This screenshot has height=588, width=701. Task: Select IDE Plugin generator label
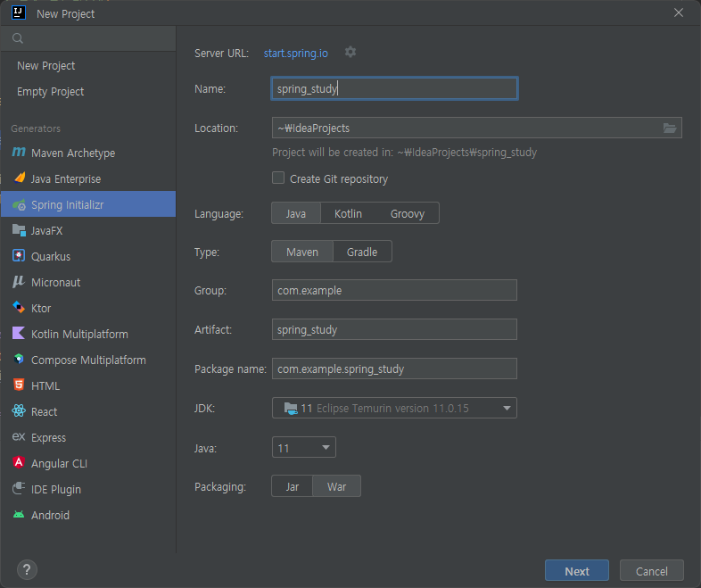(56, 489)
